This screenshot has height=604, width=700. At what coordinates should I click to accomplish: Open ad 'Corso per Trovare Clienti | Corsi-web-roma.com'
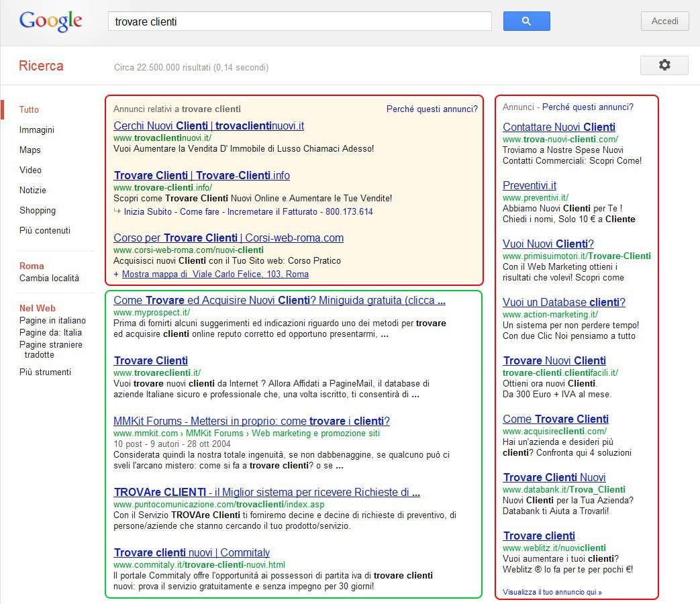[x=229, y=238]
